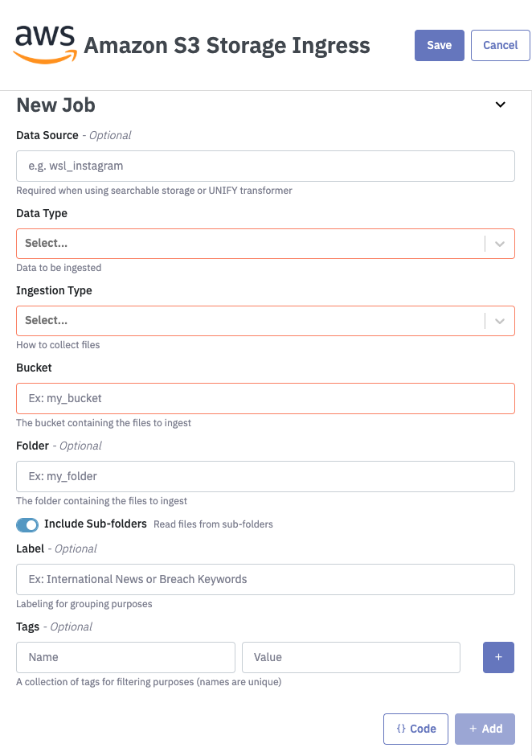Screen dimensions: 532x756
Task: Click the Include Sub-folders label text
Action: pyautogui.click(x=96, y=524)
